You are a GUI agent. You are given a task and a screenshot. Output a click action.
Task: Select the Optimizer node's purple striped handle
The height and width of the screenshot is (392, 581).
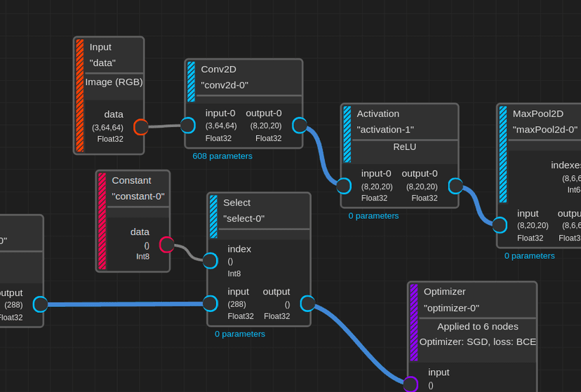pos(414,323)
